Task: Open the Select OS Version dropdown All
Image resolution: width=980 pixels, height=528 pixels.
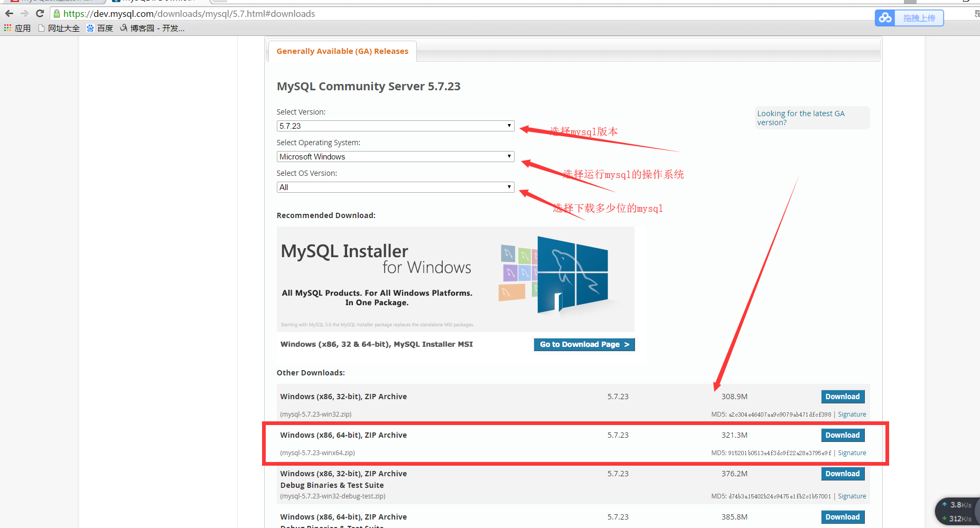Action: pyautogui.click(x=395, y=187)
